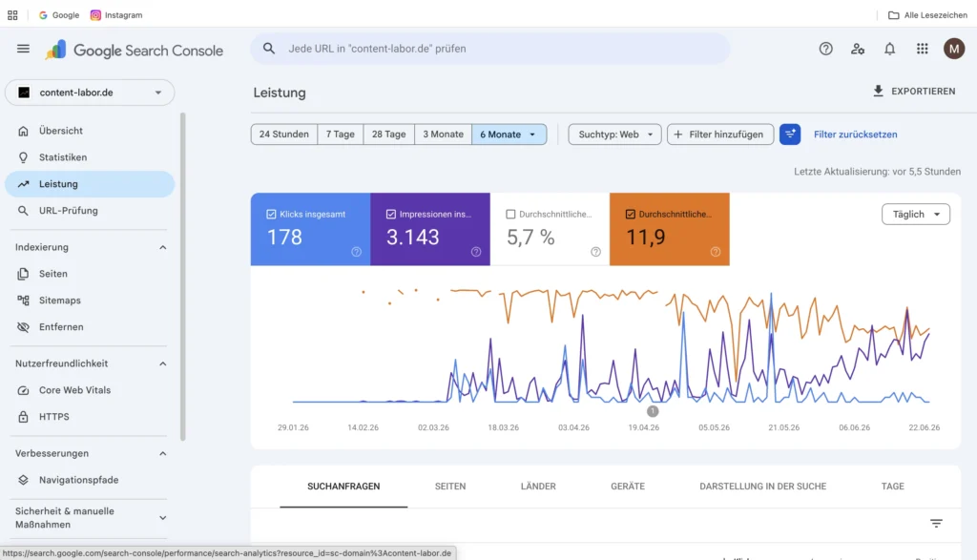This screenshot has height=560, width=977.
Task: Click help icon on Impressionen card
Action: 476,252
